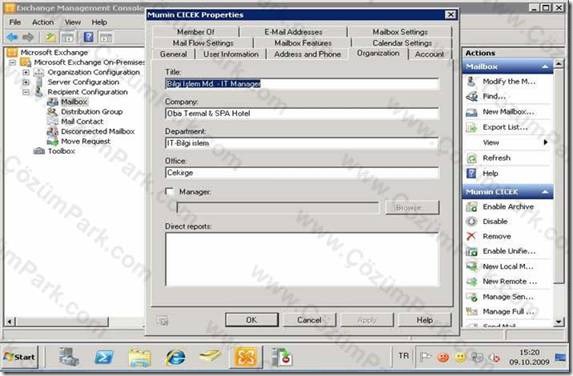Click the OK button
Image resolution: width=573 pixels, height=376 pixels.
click(x=251, y=320)
